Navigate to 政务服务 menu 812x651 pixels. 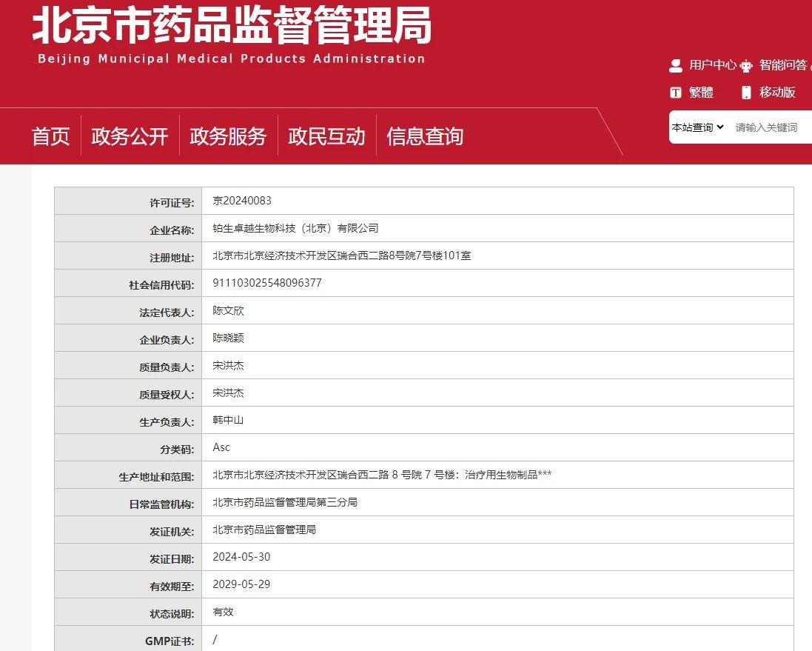tap(227, 136)
